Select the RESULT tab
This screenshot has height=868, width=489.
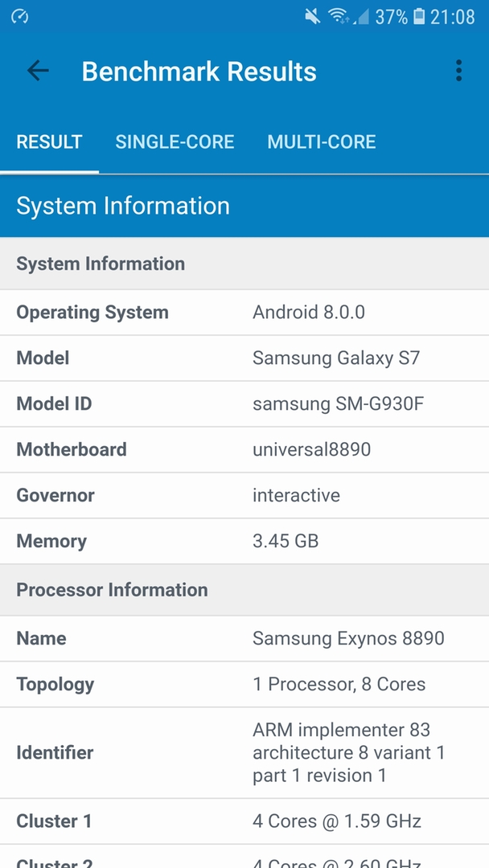(49, 141)
